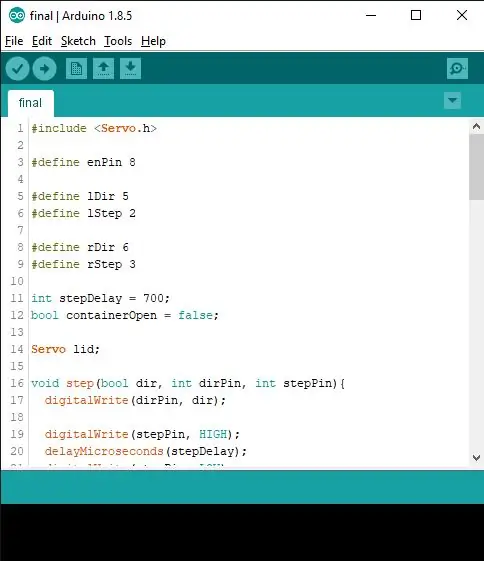
Task: Open a sketch using the up-arrow icon
Action: pyautogui.click(x=103, y=68)
